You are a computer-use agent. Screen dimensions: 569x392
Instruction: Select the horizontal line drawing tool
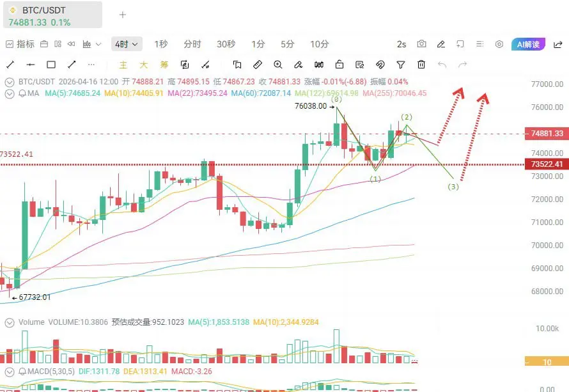[x=31, y=65]
